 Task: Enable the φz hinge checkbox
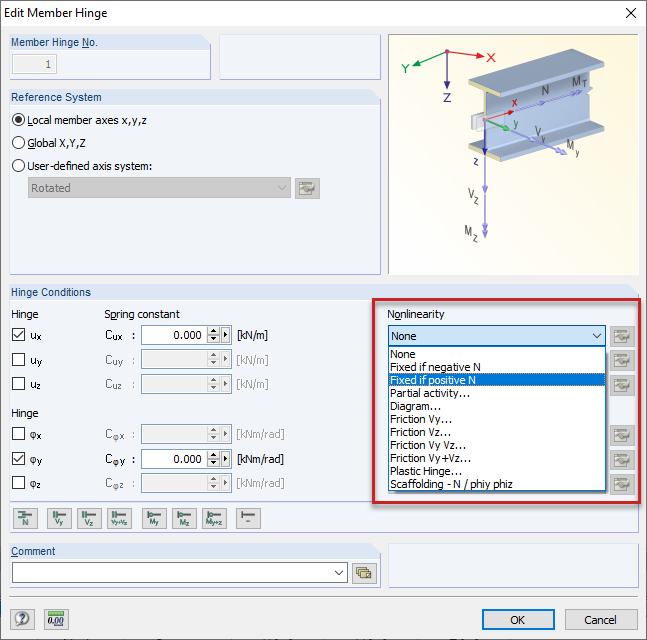[x=19, y=482]
